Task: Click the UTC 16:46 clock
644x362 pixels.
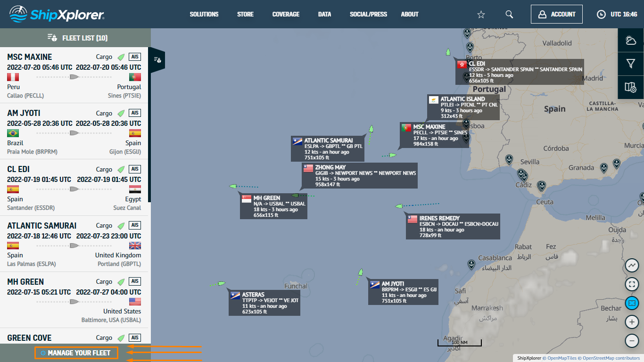Action: pyautogui.click(x=617, y=14)
